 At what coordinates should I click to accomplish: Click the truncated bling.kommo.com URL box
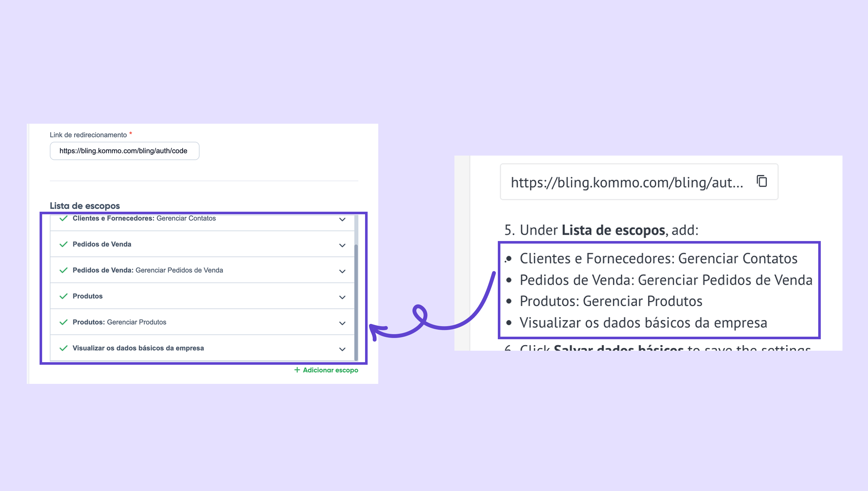(x=627, y=182)
